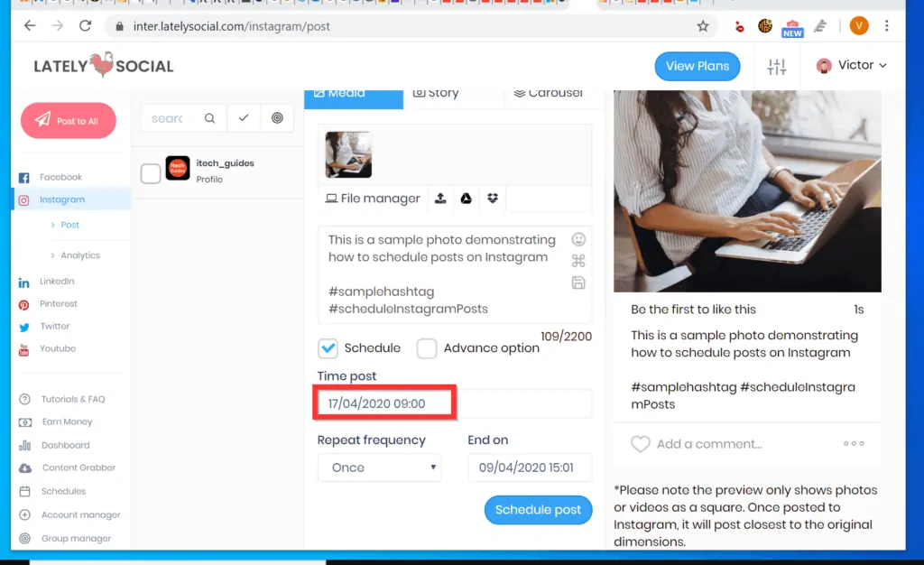
Task: Click the search magnifier in the account bar
Action: [x=208, y=118]
